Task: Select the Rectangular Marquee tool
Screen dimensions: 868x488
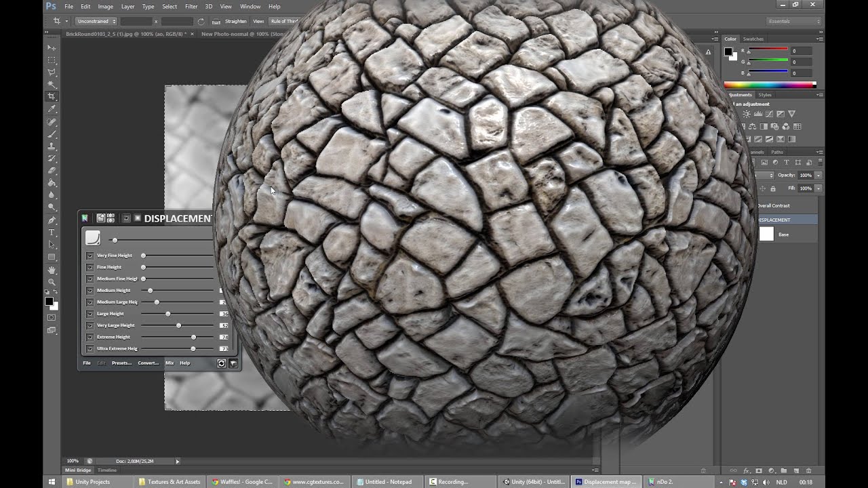Action: click(52, 60)
